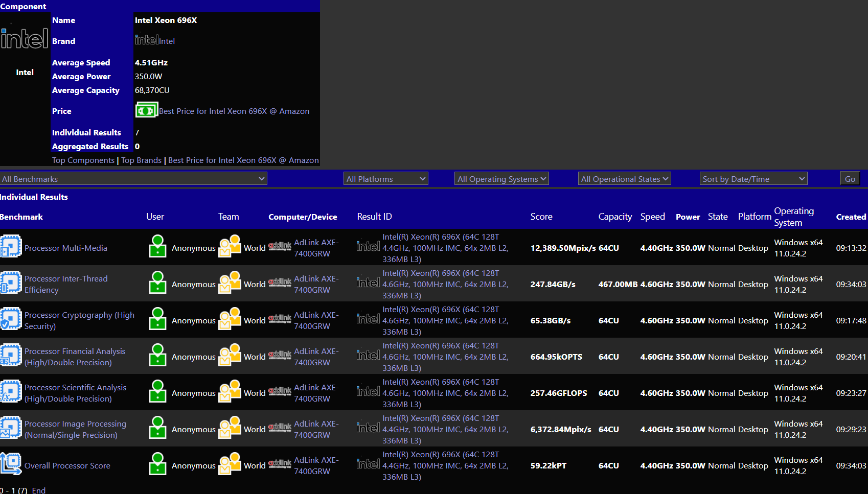Open the Top Brands link
The height and width of the screenshot is (494, 868).
tap(141, 160)
